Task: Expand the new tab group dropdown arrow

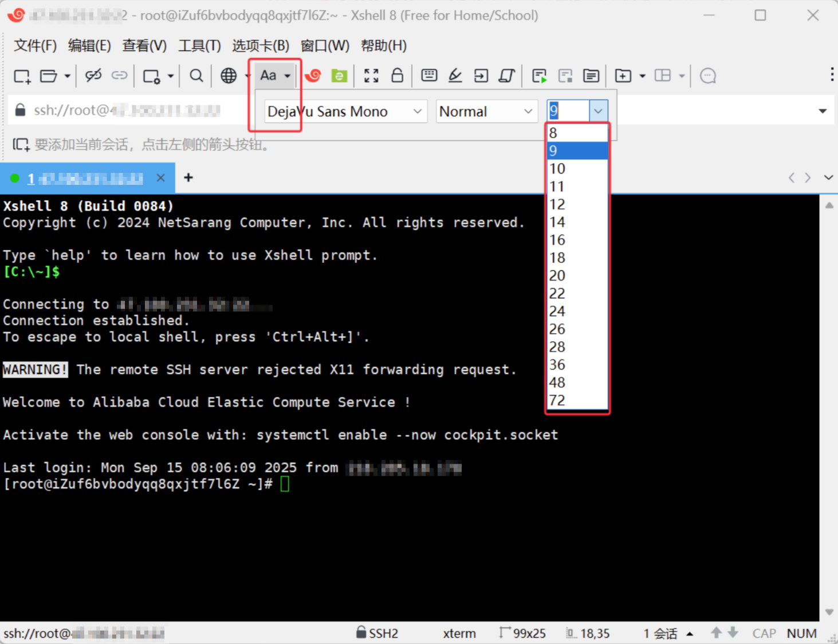Action: 642,76
